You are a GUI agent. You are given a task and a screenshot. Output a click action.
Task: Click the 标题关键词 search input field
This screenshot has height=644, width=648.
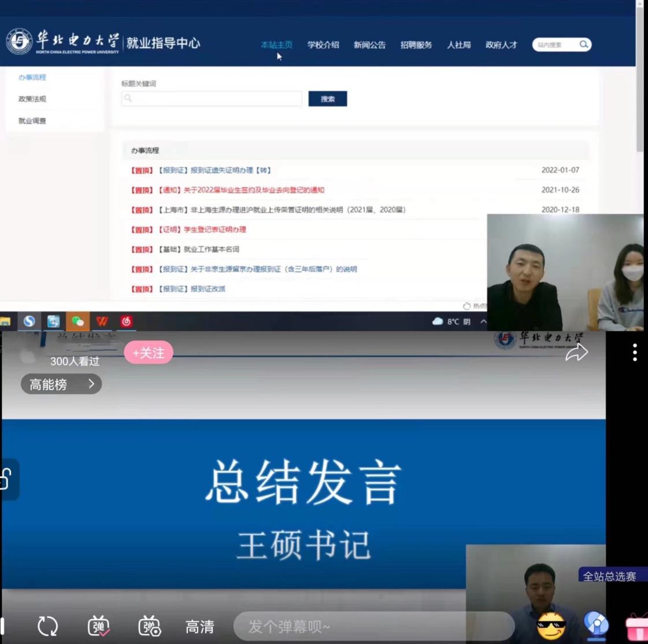click(x=212, y=99)
